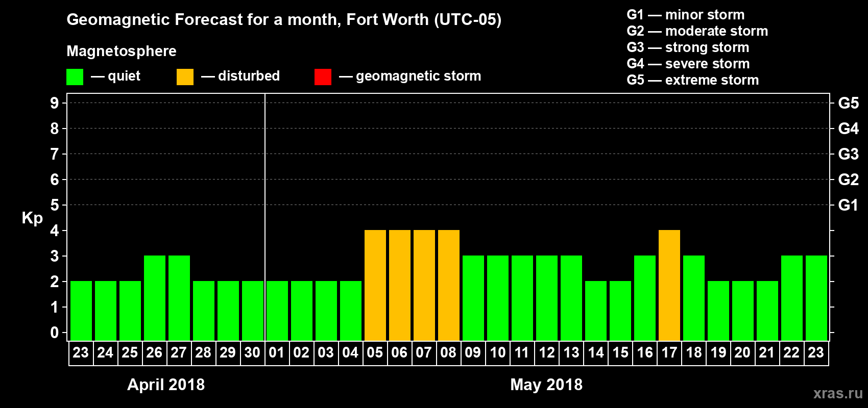Click the 'April 2018' month label
Screen dimensions: 868x408
(166, 385)
